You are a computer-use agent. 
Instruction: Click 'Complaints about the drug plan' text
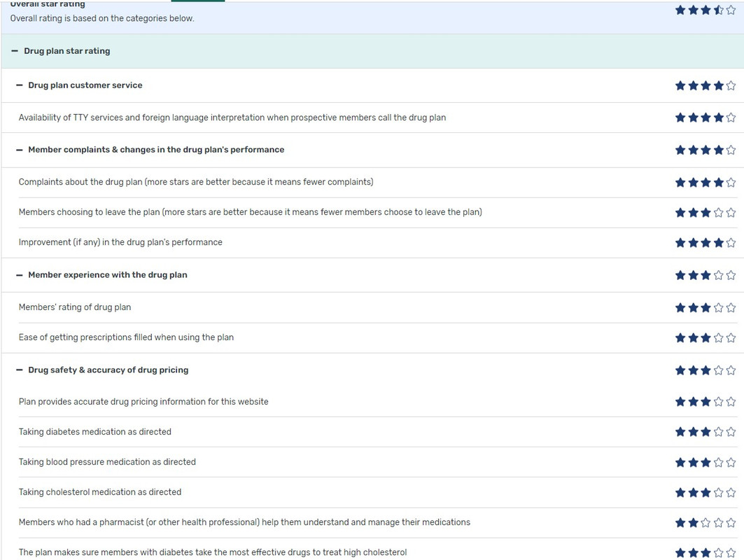(x=196, y=182)
